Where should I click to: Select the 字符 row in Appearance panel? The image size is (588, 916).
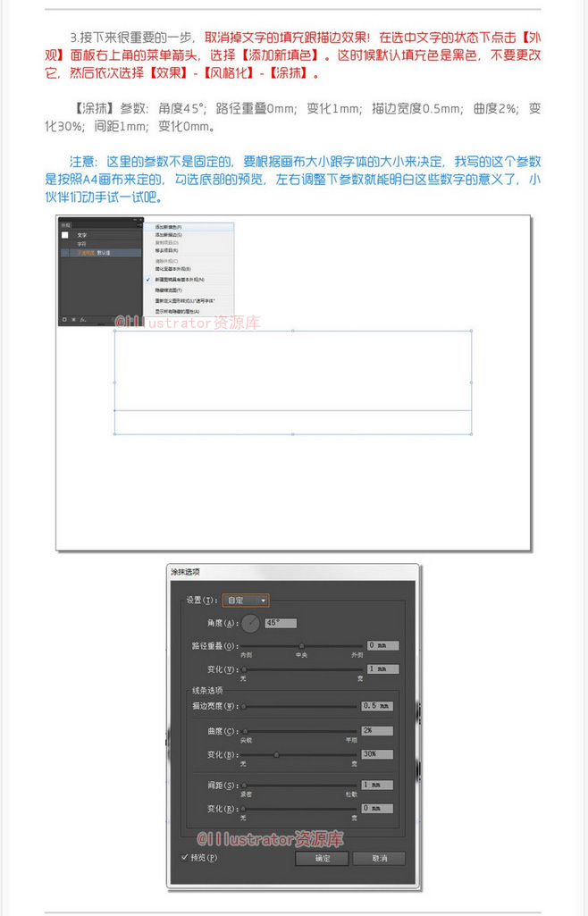point(100,244)
